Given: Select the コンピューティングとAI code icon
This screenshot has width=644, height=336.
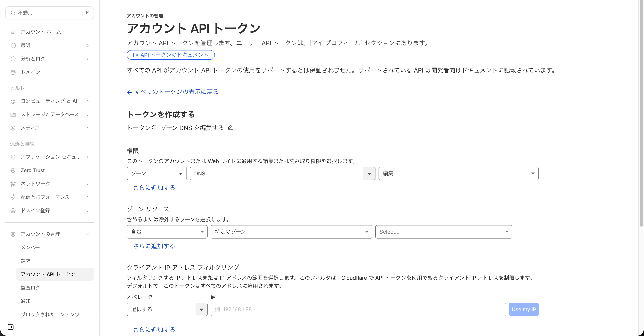Looking at the screenshot, I should (x=13, y=101).
